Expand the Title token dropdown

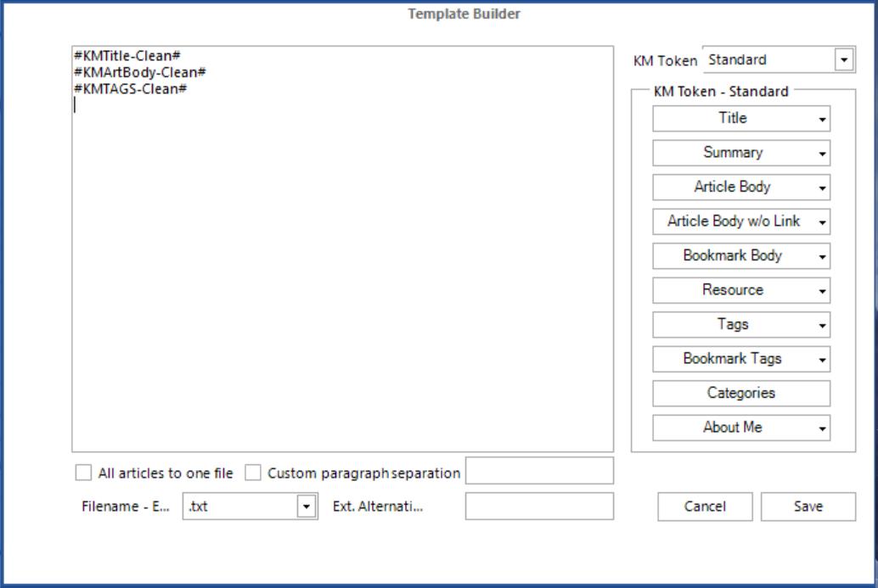740,119
